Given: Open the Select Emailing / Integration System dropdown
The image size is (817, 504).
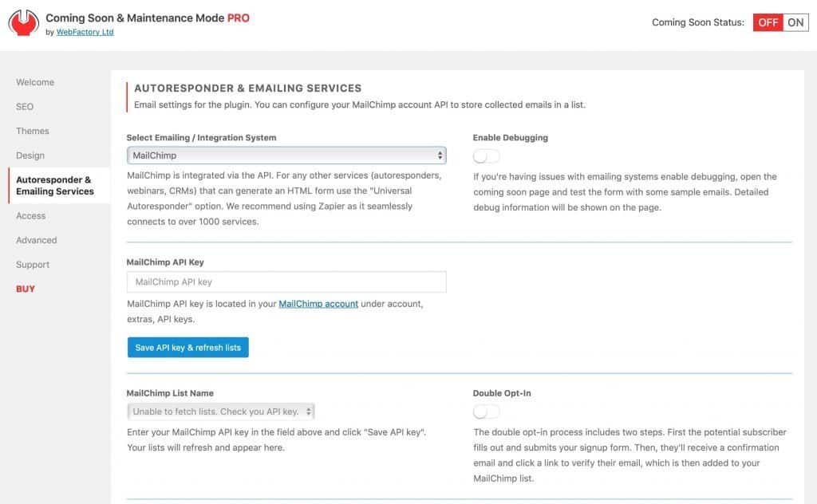Looking at the screenshot, I should pyautogui.click(x=286, y=156).
